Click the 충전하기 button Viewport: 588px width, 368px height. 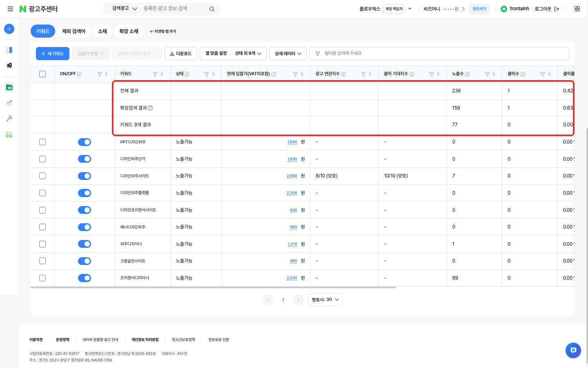[x=479, y=9]
